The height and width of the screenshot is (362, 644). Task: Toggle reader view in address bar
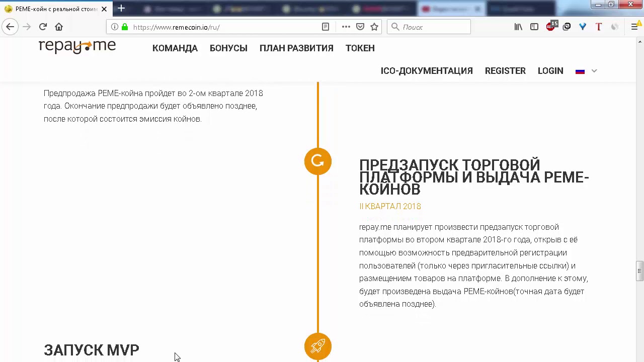(326, 27)
